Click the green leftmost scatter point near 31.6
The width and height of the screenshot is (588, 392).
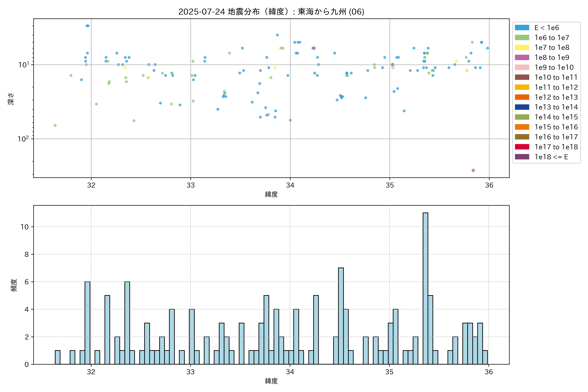tap(55, 125)
